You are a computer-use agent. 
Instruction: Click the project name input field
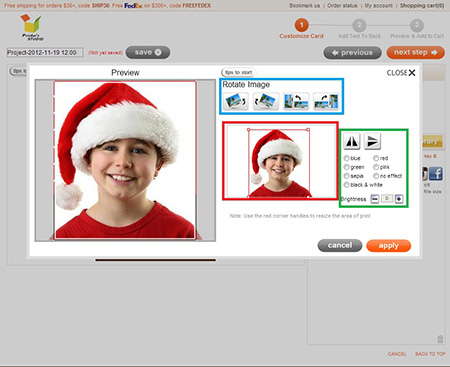[x=45, y=53]
